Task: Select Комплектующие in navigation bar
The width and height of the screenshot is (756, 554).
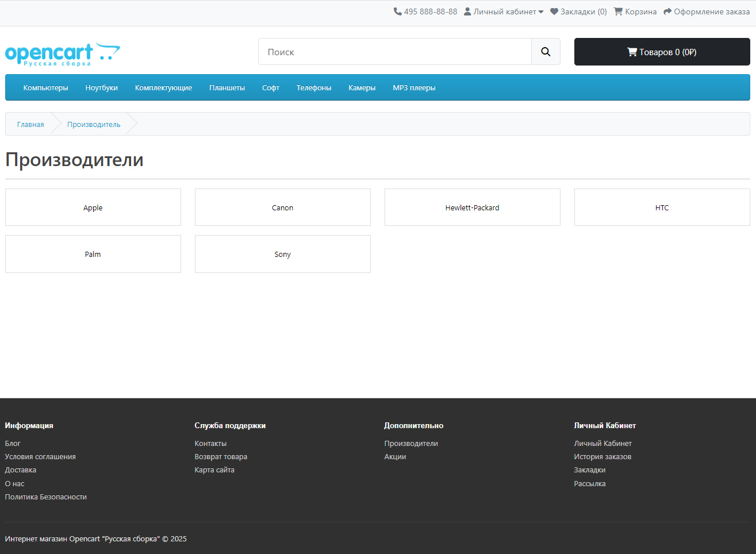Action: (x=163, y=88)
